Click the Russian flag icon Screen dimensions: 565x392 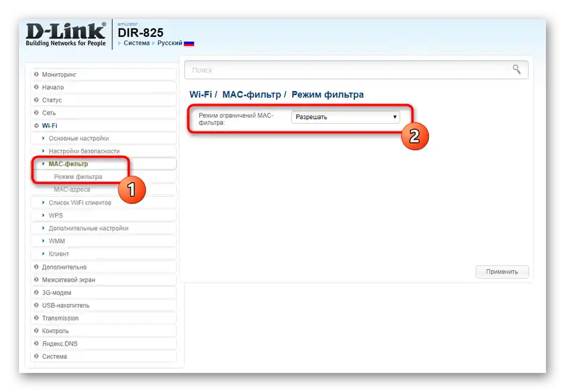point(189,43)
